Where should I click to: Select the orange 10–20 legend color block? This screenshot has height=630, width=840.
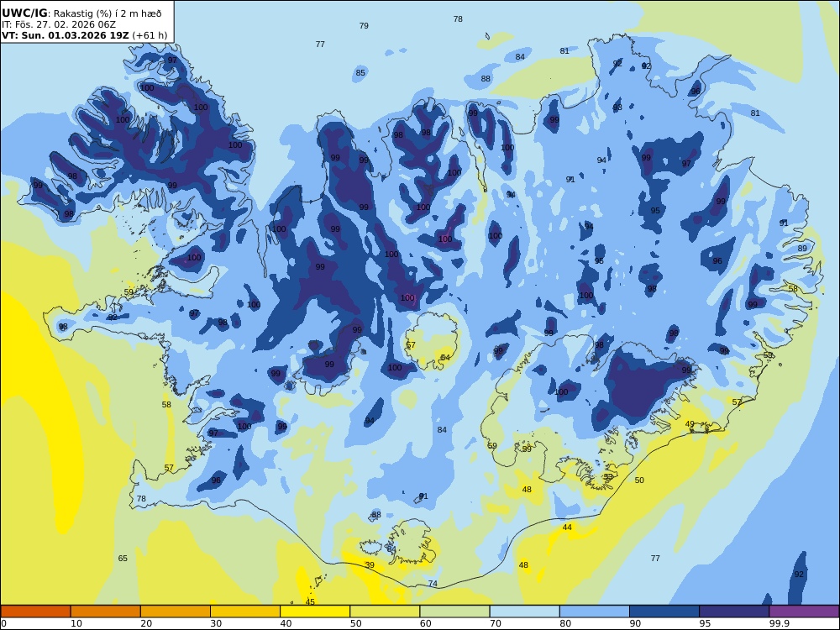[106, 612]
